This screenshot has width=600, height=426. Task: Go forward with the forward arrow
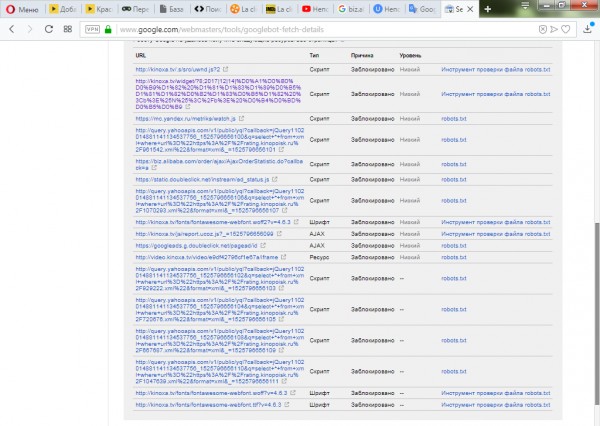pyautogui.click(x=30, y=29)
